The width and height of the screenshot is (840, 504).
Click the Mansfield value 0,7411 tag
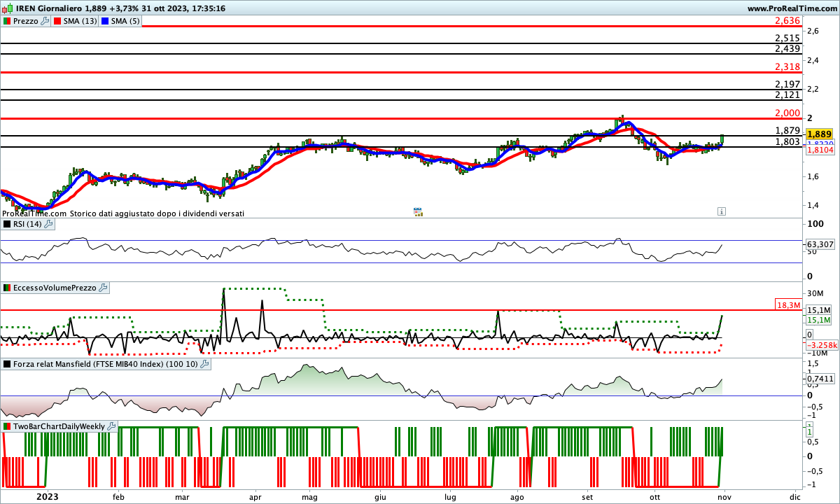pos(819,378)
